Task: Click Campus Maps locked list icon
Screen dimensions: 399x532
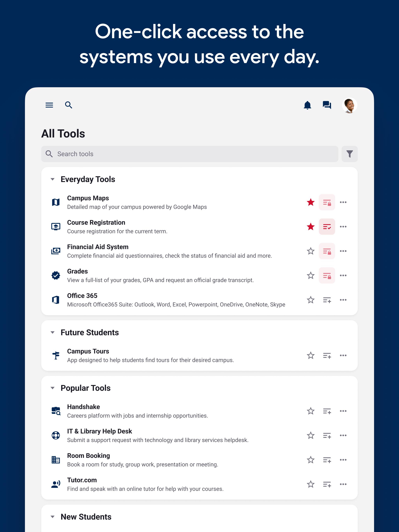Action: point(327,202)
